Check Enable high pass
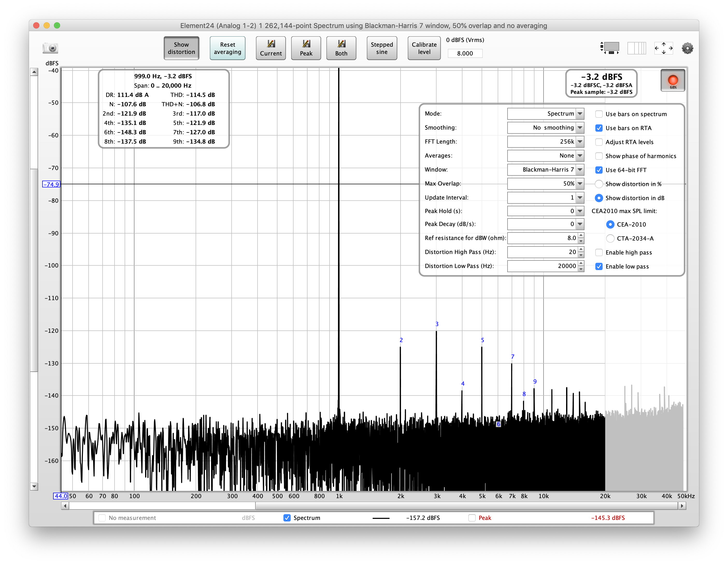The width and height of the screenshot is (728, 565). click(x=599, y=252)
